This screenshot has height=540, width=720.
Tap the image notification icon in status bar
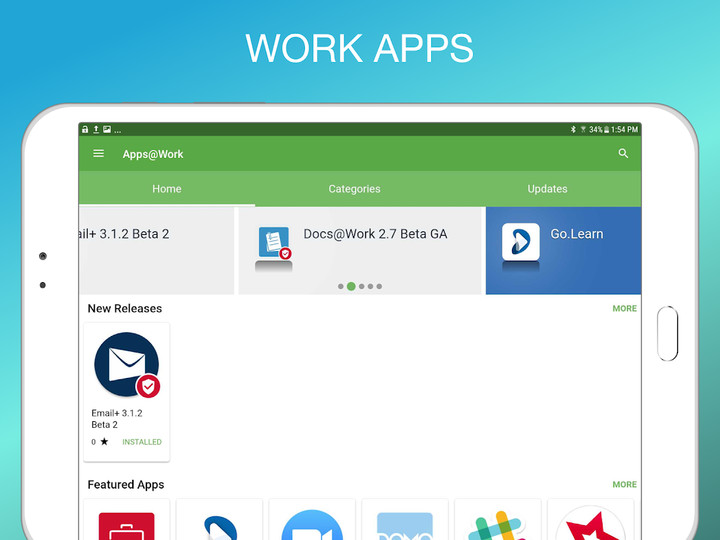(107, 129)
